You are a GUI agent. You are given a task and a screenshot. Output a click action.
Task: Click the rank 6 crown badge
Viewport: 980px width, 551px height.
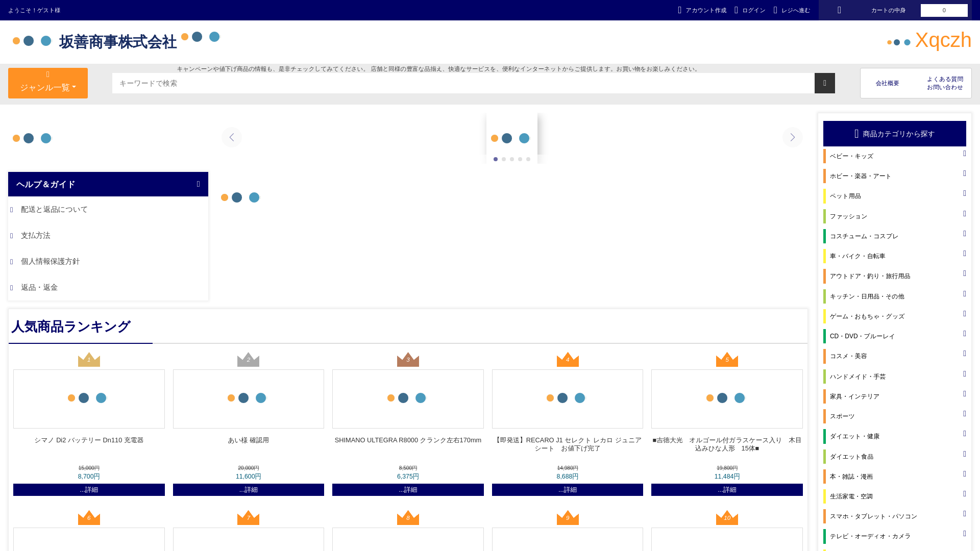point(89,517)
